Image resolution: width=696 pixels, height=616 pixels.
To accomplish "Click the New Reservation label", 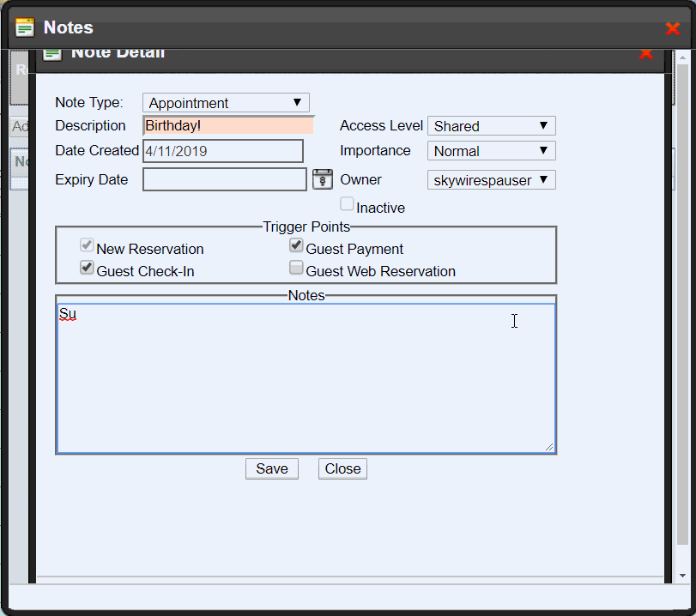I will click(150, 249).
